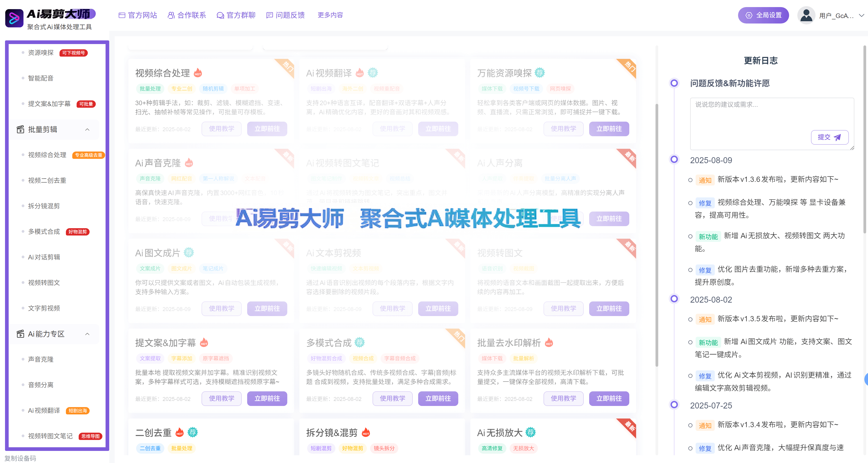Click 使用教学 on the 视频综合处理 card
This screenshot has width=868, height=463.
tap(221, 129)
